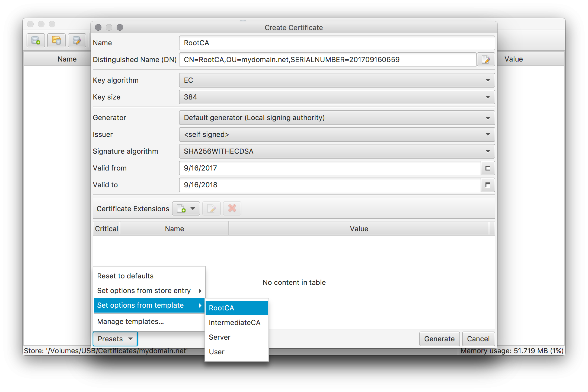
Task: Select the RootCA template
Action: [237, 308]
